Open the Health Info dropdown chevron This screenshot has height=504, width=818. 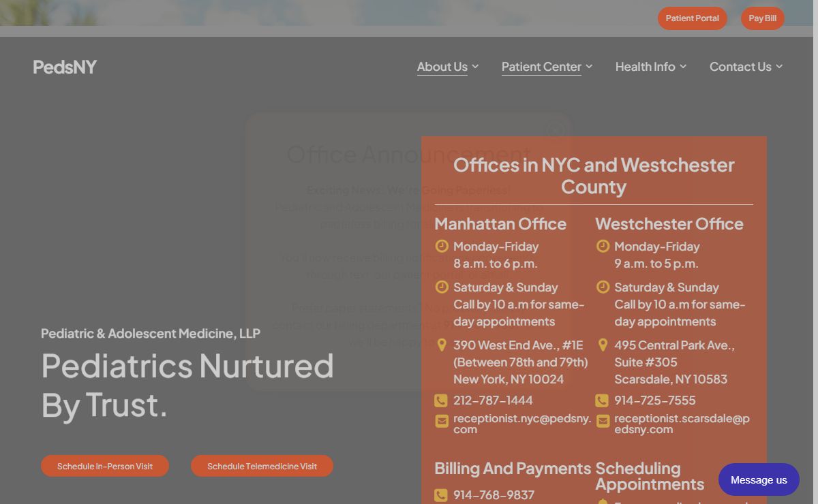click(x=683, y=67)
